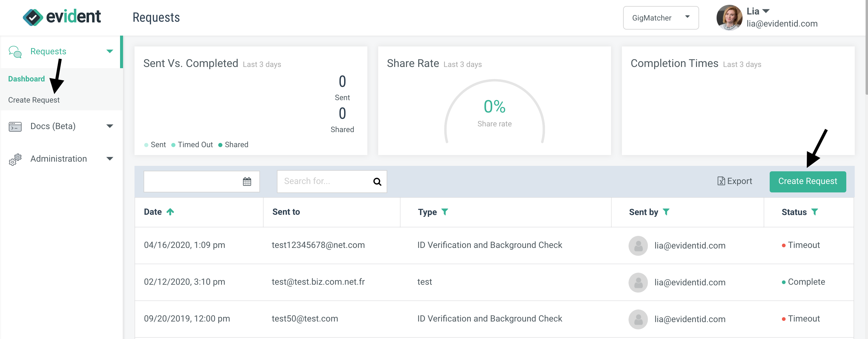
Task: Open Administration menu item
Action: (61, 159)
